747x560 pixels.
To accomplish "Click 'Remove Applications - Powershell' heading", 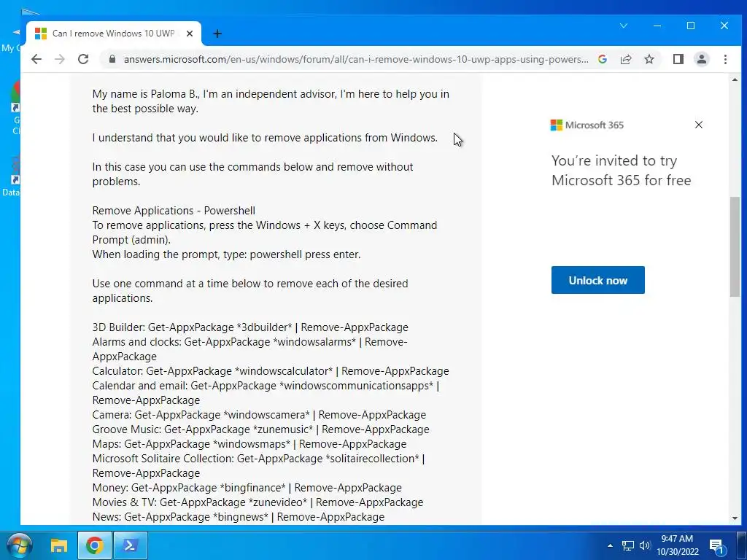I will click(174, 211).
